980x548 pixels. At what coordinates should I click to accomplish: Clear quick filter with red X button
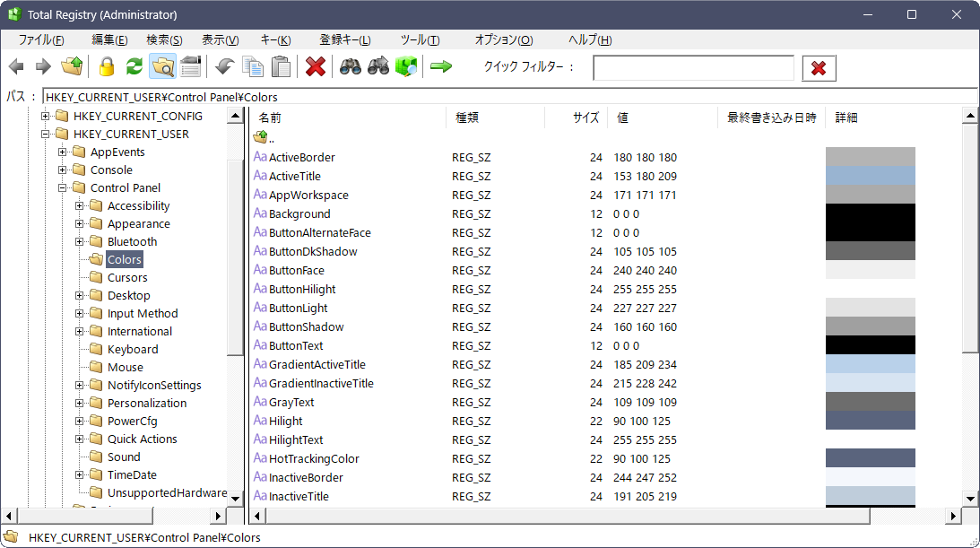819,68
